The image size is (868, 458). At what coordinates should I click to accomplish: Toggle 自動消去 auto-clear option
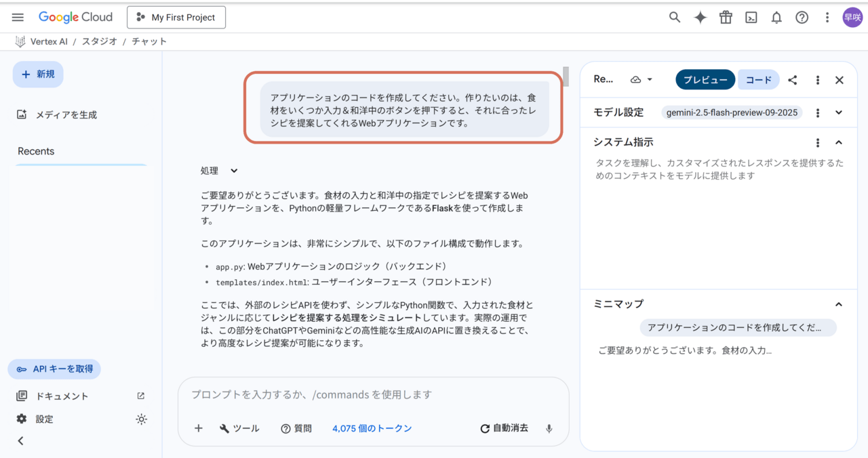click(x=504, y=428)
